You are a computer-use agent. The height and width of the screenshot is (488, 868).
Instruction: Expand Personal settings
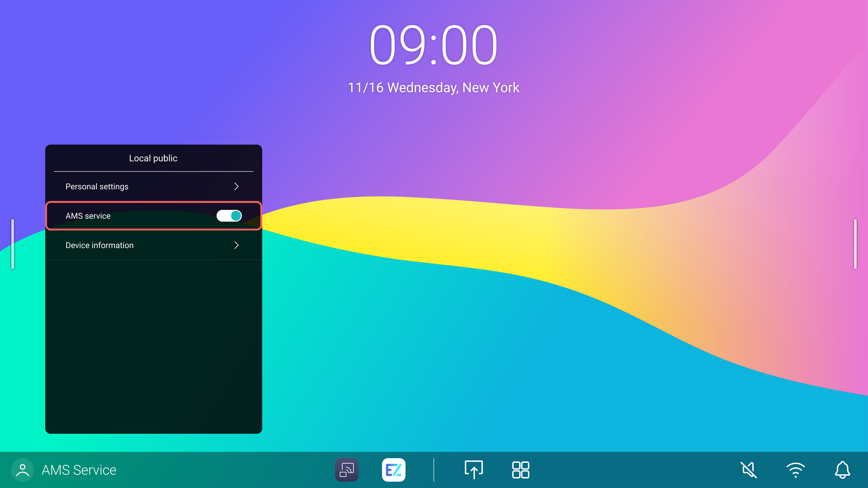pyautogui.click(x=153, y=186)
